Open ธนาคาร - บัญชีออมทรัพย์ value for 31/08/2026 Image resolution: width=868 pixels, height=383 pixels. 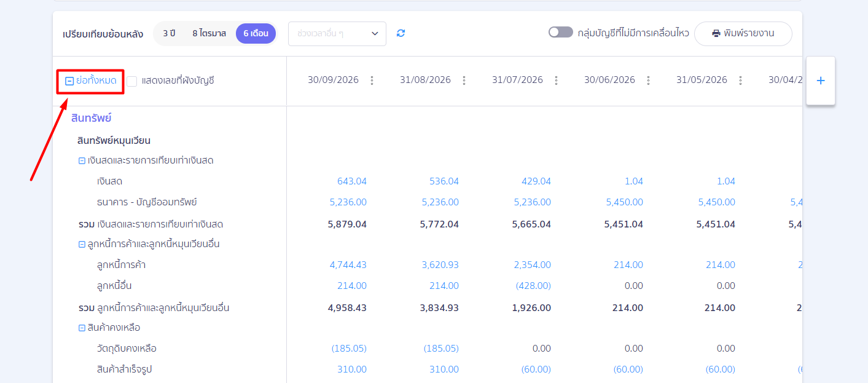[x=440, y=202]
